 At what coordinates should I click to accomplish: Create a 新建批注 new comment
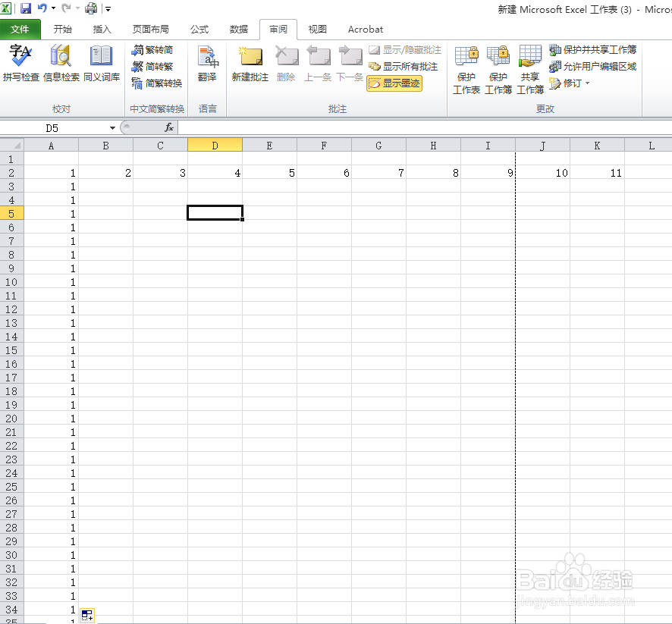pyautogui.click(x=250, y=64)
